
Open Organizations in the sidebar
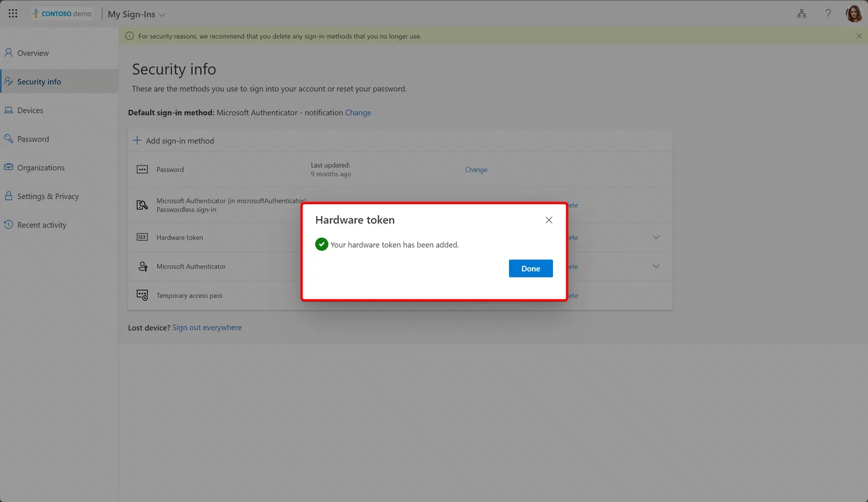[x=60, y=168]
